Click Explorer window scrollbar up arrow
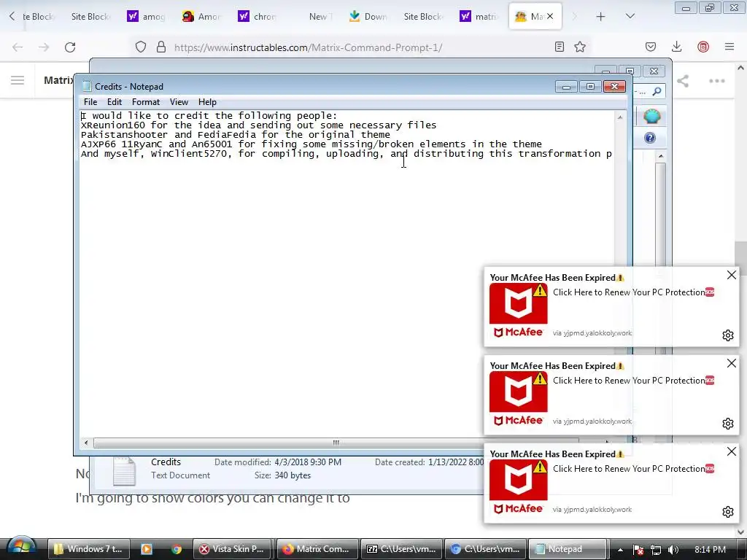747x560 pixels. pyautogui.click(x=661, y=156)
